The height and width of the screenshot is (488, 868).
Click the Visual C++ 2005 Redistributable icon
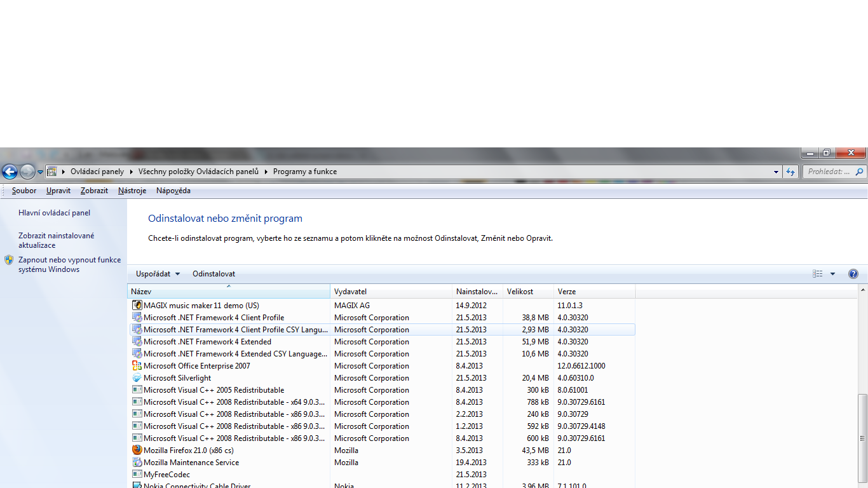[x=137, y=390]
